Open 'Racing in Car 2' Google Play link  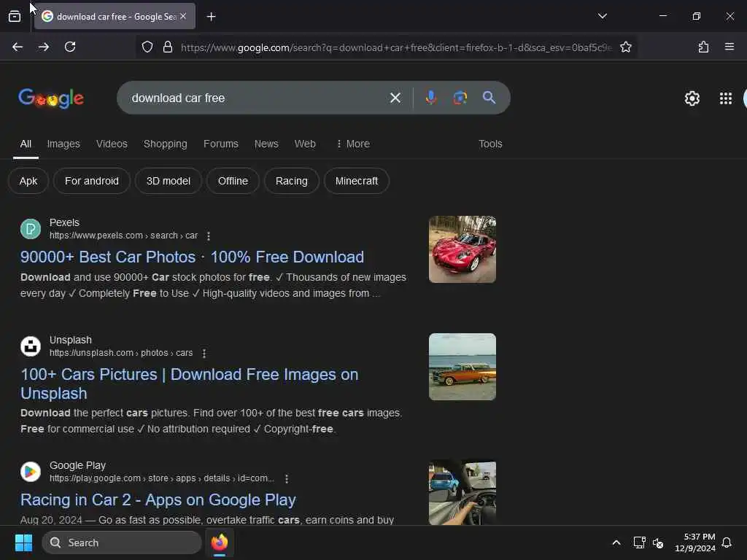coord(158,500)
